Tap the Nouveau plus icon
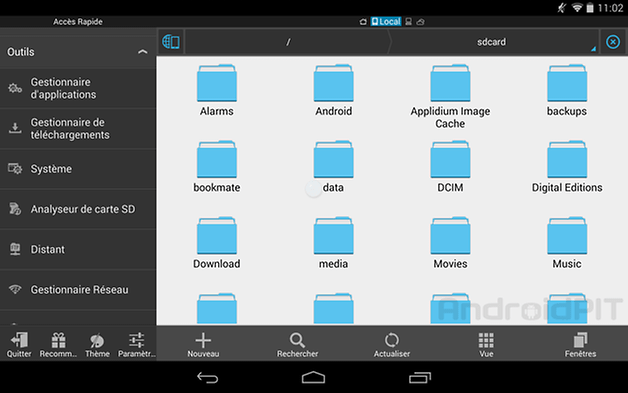Viewport: 628px width, 393px height. point(203,340)
